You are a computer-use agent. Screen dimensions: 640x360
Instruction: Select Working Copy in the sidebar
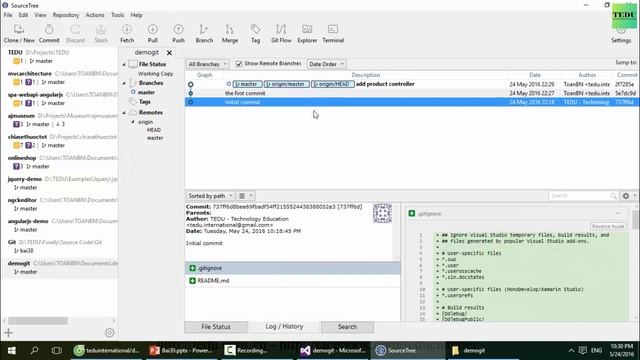pos(155,74)
